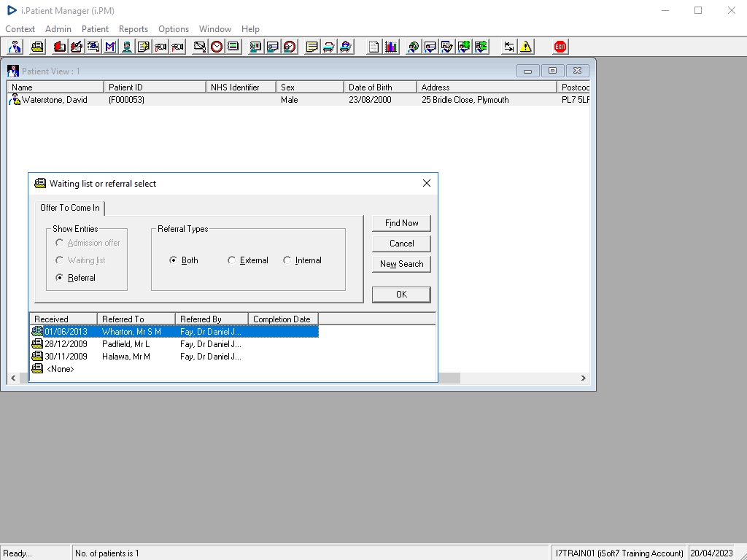Open the Window menu
Screen dimensions: 747x560
[x=215, y=29]
